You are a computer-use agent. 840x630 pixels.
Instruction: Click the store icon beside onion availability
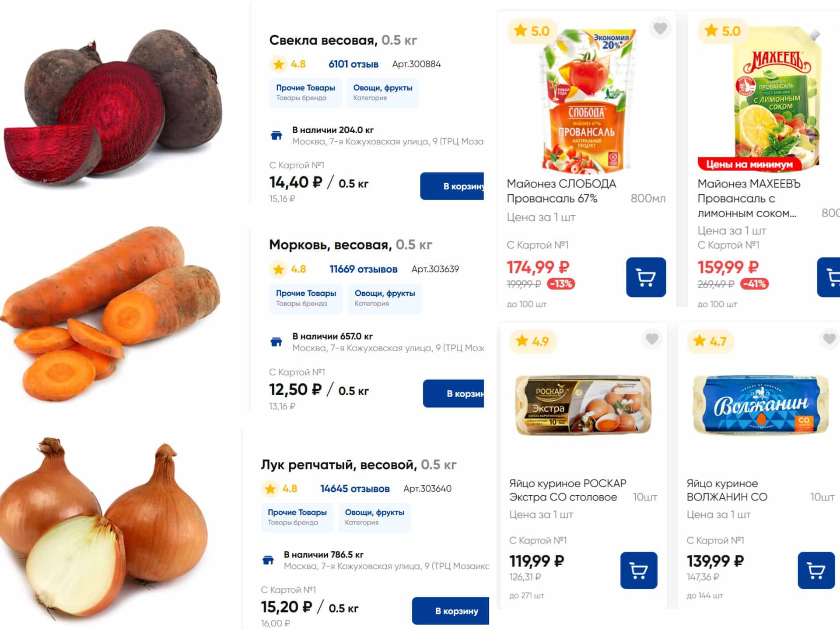click(268, 560)
